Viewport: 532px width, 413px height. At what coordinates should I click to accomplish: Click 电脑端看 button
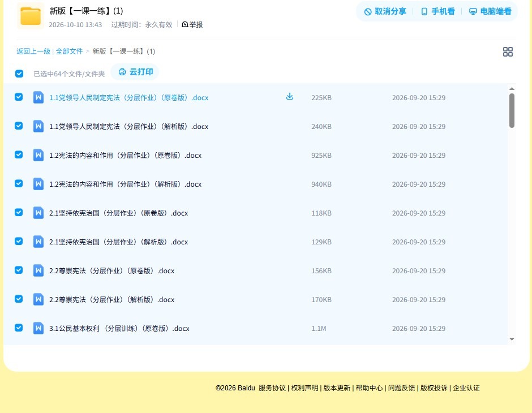tap(490, 11)
